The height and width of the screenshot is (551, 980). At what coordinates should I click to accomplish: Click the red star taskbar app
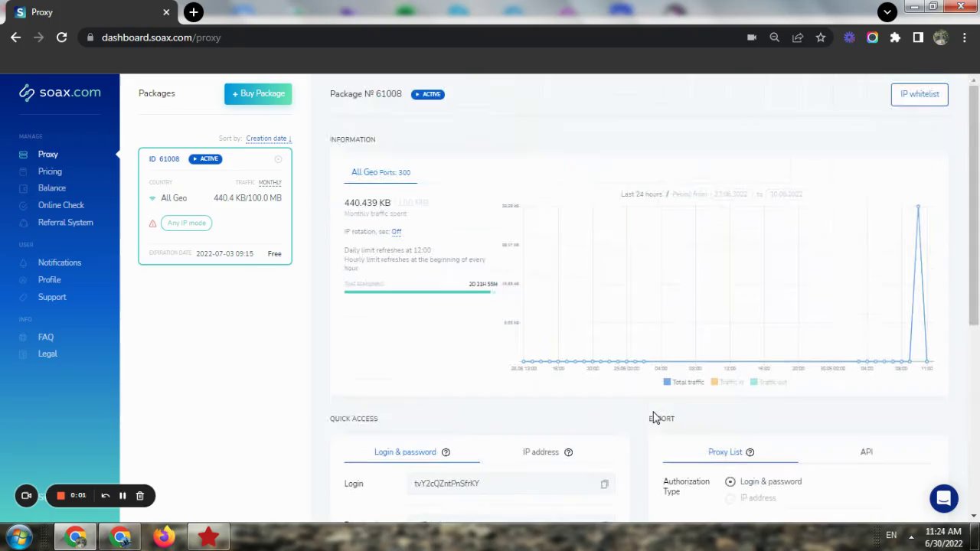[x=208, y=537]
